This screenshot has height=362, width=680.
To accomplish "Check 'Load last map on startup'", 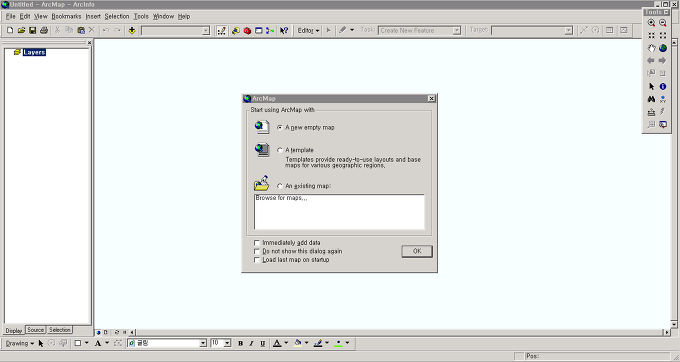I will coord(257,260).
